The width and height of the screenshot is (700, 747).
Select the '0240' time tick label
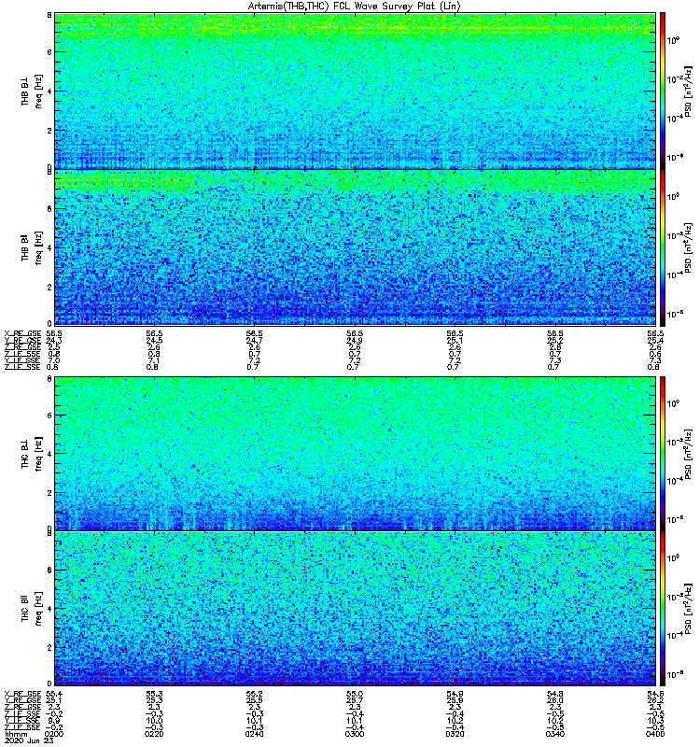254,734
